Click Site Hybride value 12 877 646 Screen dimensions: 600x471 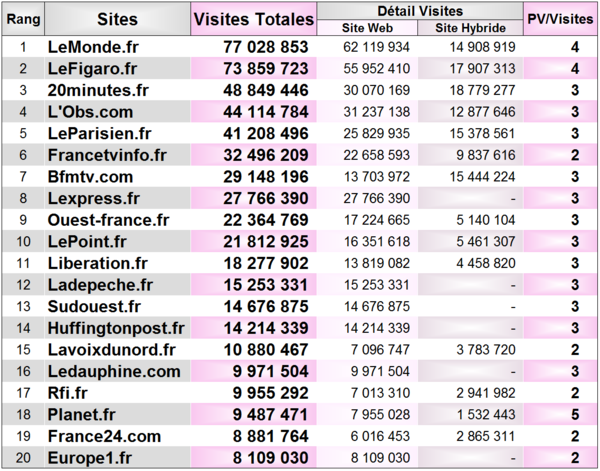tap(482, 112)
